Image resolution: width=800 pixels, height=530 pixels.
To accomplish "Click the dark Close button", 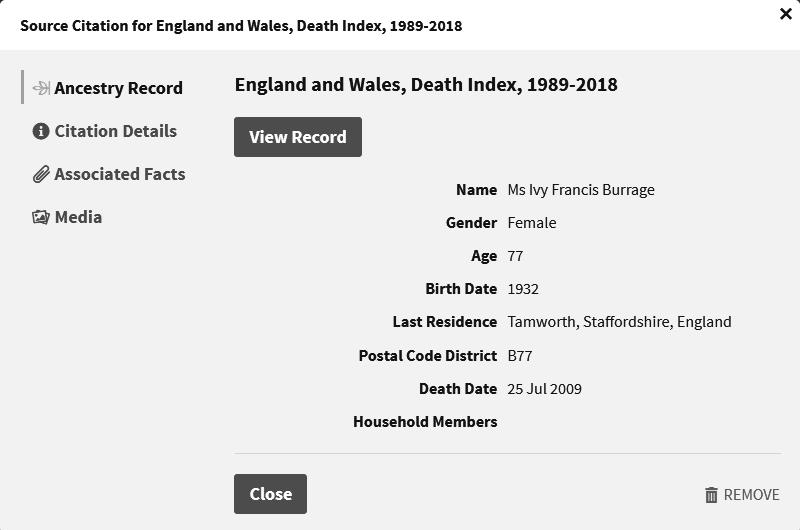I will click(x=270, y=494).
